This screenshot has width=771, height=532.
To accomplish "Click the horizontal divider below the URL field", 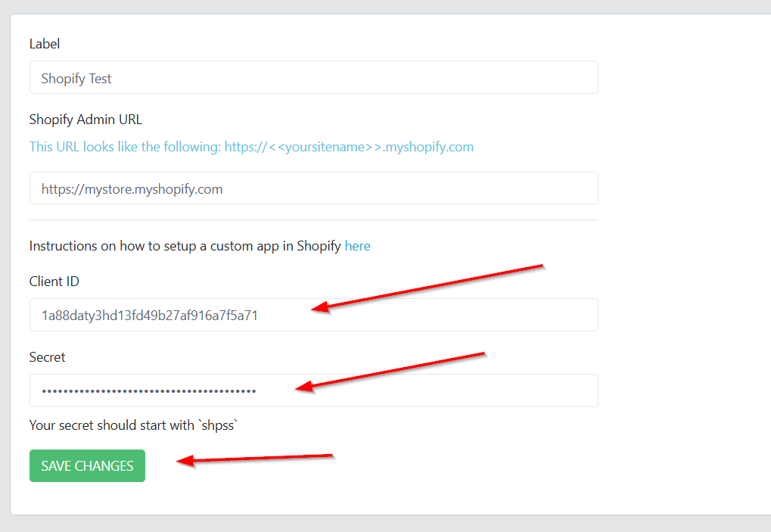I will coord(313,220).
